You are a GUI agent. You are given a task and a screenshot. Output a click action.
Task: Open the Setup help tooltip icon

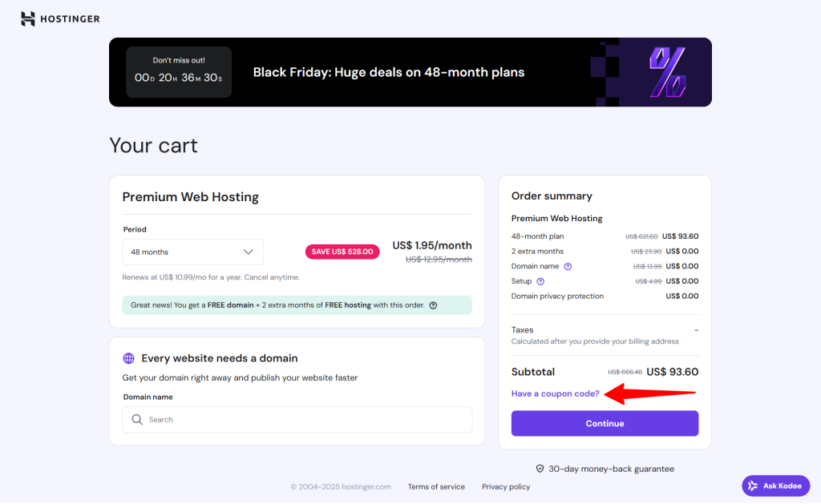pyautogui.click(x=541, y=280)
